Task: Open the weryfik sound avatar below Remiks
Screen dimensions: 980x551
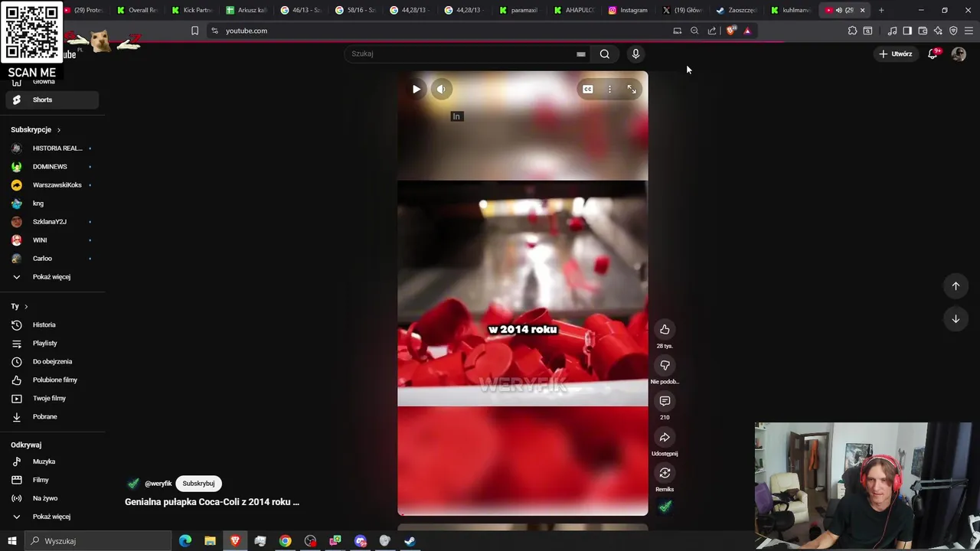Action: [665, 506]
